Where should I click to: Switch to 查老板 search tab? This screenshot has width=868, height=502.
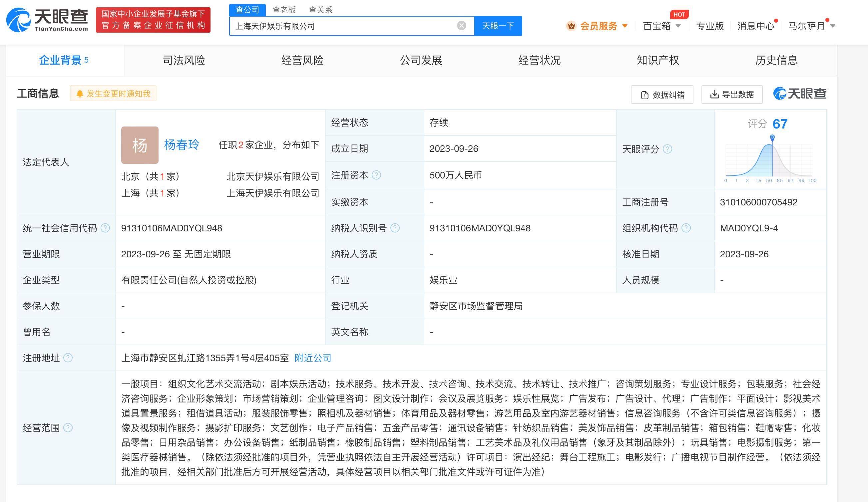[284, 10]
